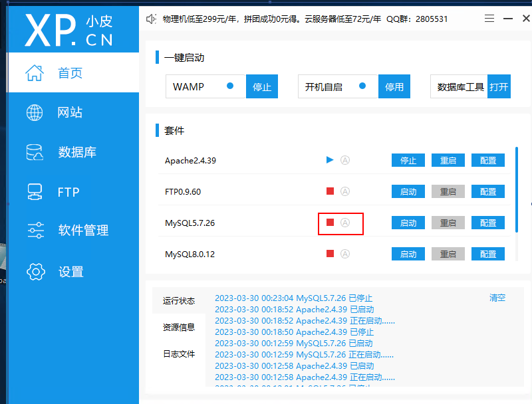532x404 pixels.
Task: Open the 数据库 section
Action: coord(73,152)
